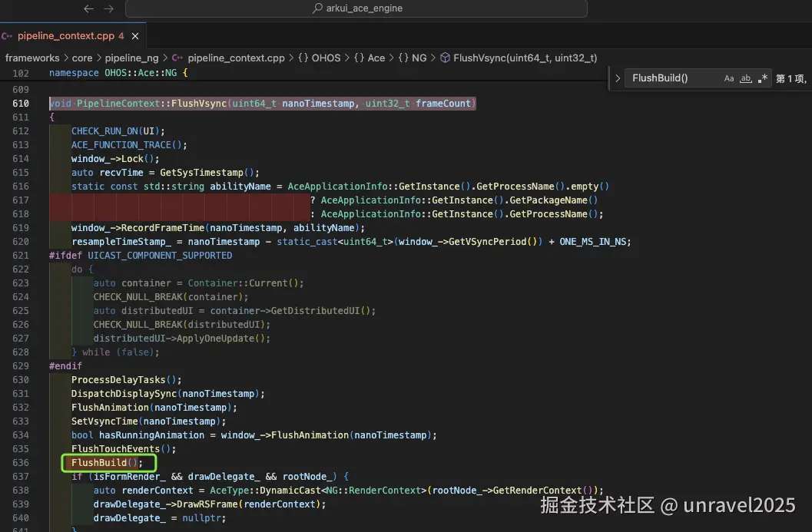Image resolution: width=812 pixels, height=532 pixels.
Task: Click Container::Current() on line 623
Action: (x=244, y=283)
